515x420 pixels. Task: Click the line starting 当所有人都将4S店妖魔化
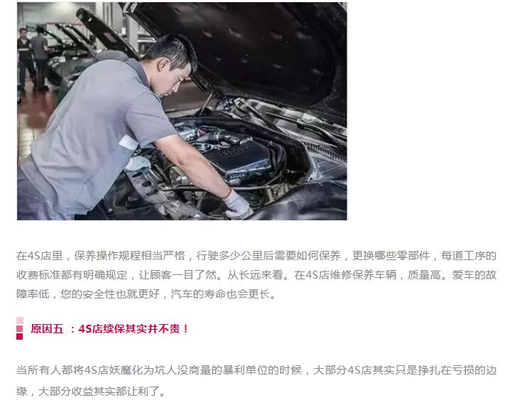point(256,370)
